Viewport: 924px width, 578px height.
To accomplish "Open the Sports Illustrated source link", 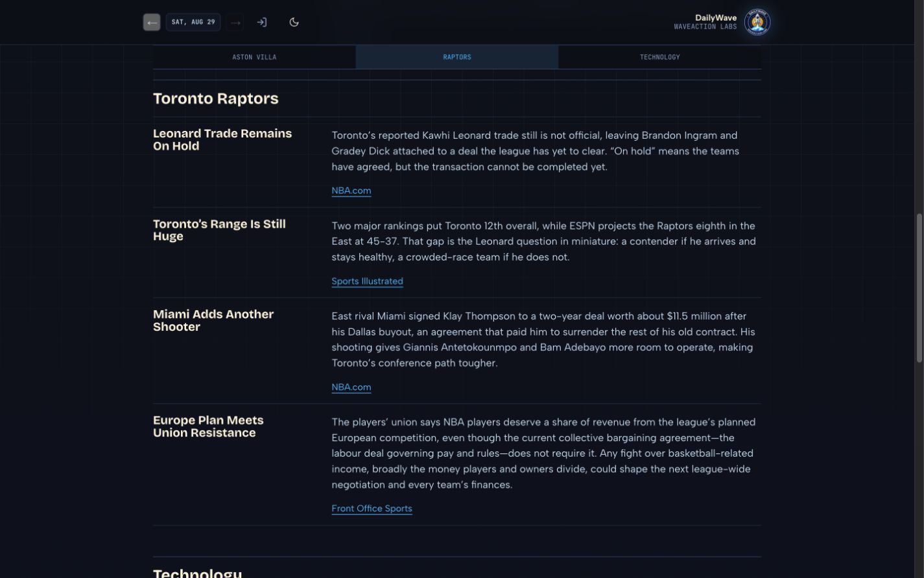I will click(368, 281).
